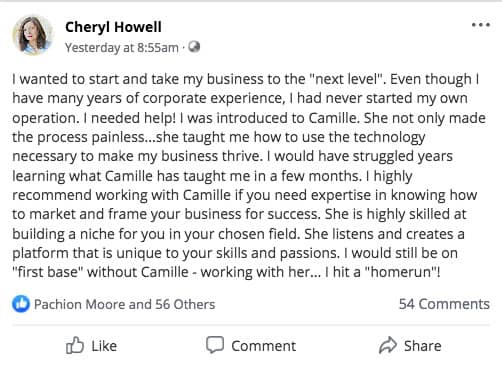502x365 pixels.
Task: View Pachion Moore and 56 Others reactions
Action: coord(124,304)
